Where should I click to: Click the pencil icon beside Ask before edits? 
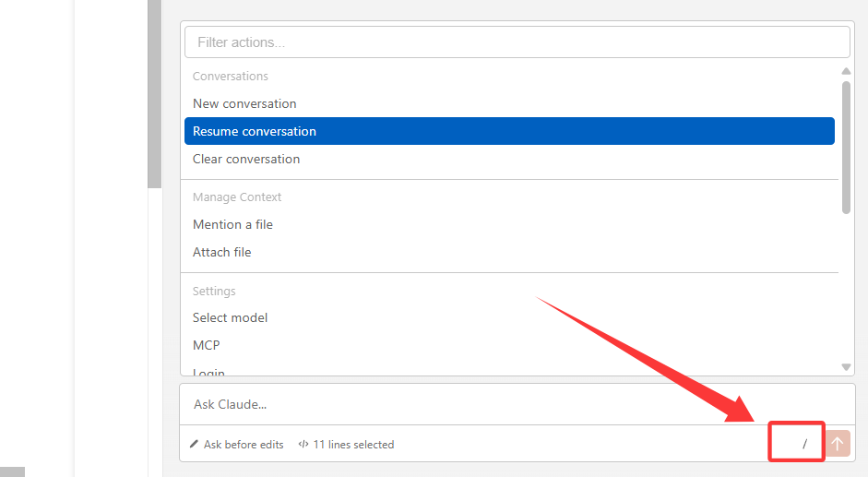pos(194,445)
